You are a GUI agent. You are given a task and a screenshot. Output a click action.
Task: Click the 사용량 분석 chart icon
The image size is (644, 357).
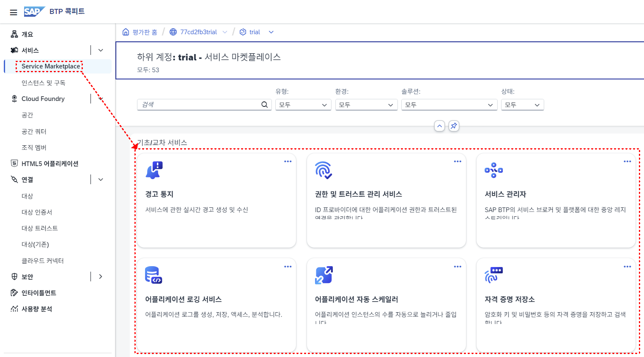coord(14,309)
